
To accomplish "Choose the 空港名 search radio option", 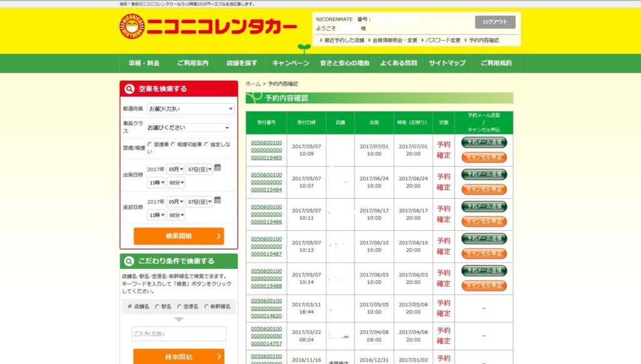I will [x=179, y=306].
